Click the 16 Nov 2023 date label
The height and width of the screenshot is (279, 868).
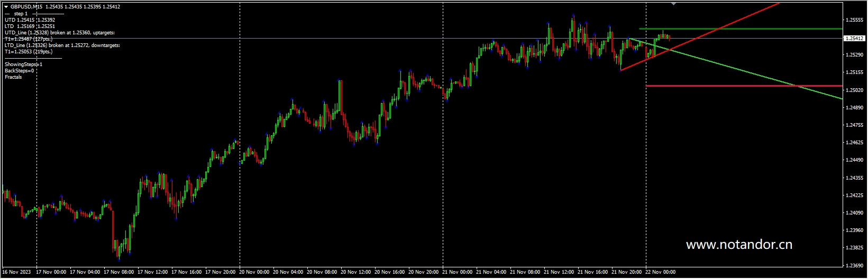pyautogui.click(x=16, y=272)
